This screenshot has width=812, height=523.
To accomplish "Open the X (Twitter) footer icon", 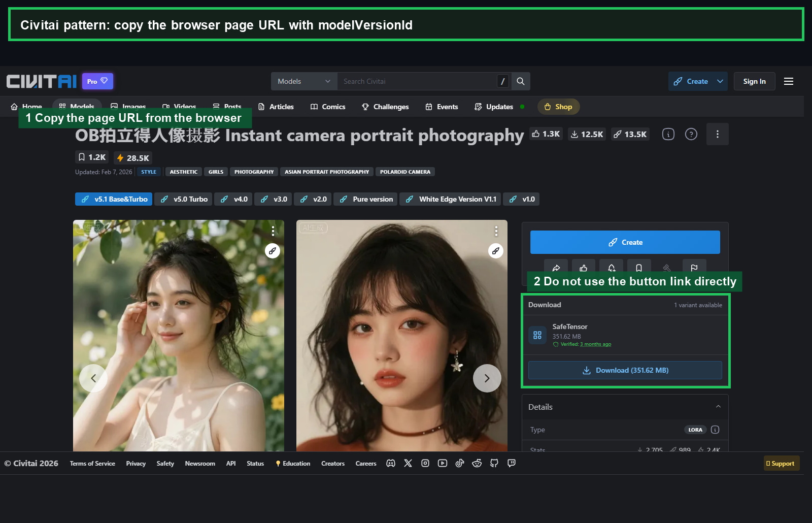I will [408, 463].
